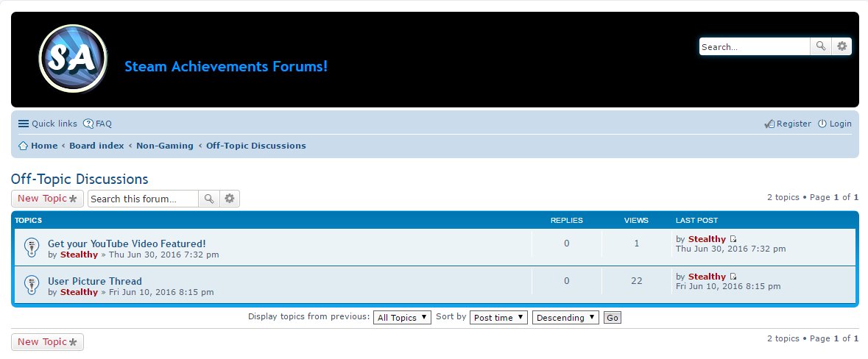Viewport: 868px width, 359px height.
Task: View latest post icon dated Jun 30
Action: tap(733, 239)
